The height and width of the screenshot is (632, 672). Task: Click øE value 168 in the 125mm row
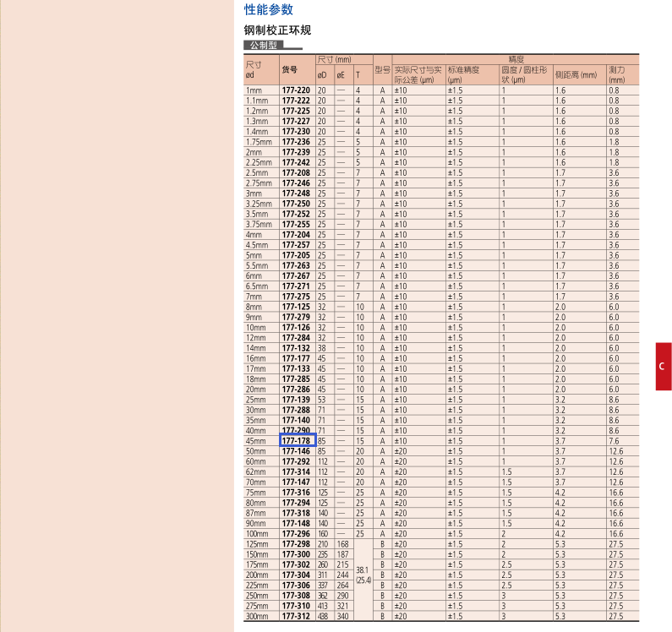click(x=342, y=544)
